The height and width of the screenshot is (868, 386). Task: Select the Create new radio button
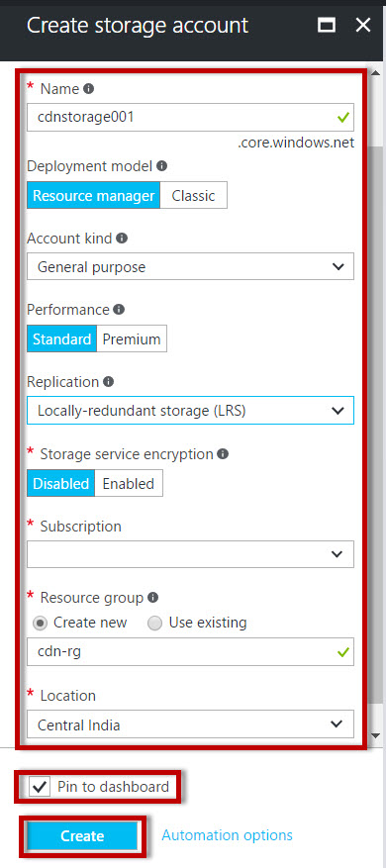click(x=40, y=624)
